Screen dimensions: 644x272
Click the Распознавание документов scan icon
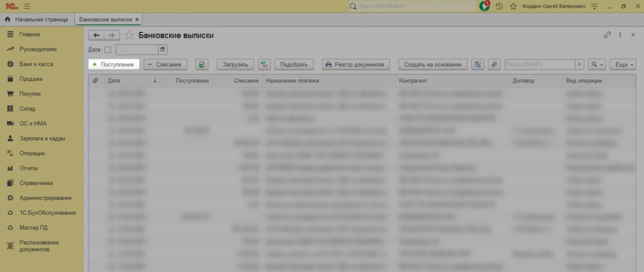[x=10, y=246]
